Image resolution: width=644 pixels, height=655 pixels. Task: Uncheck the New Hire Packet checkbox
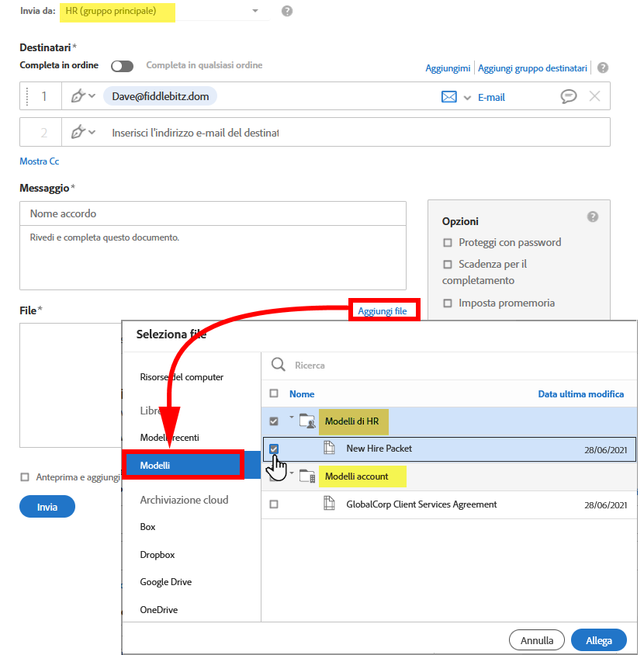[274, 449]
